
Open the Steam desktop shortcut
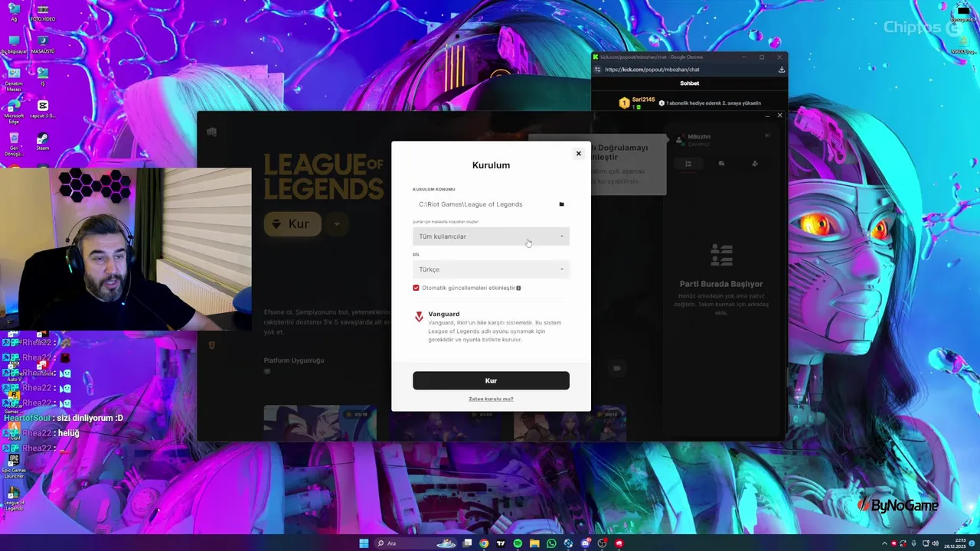click(x=43, y=142)
